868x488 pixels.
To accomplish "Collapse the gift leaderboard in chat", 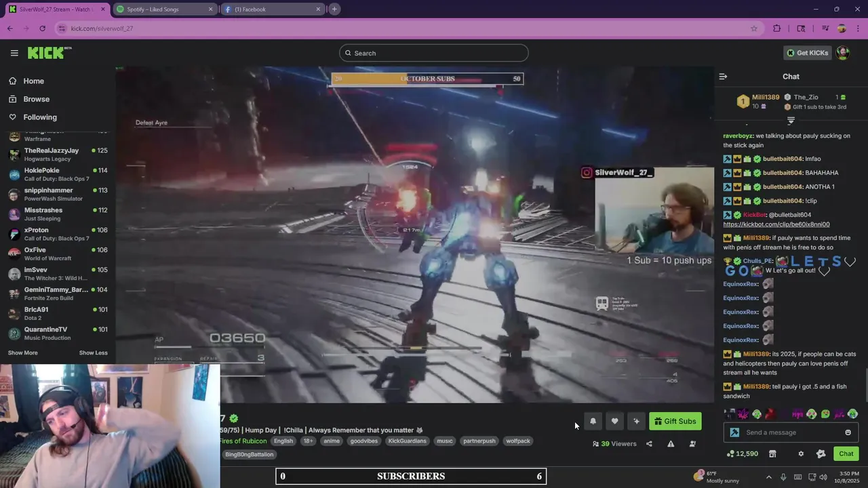I will pyautogui.click(x=791, y=121).
